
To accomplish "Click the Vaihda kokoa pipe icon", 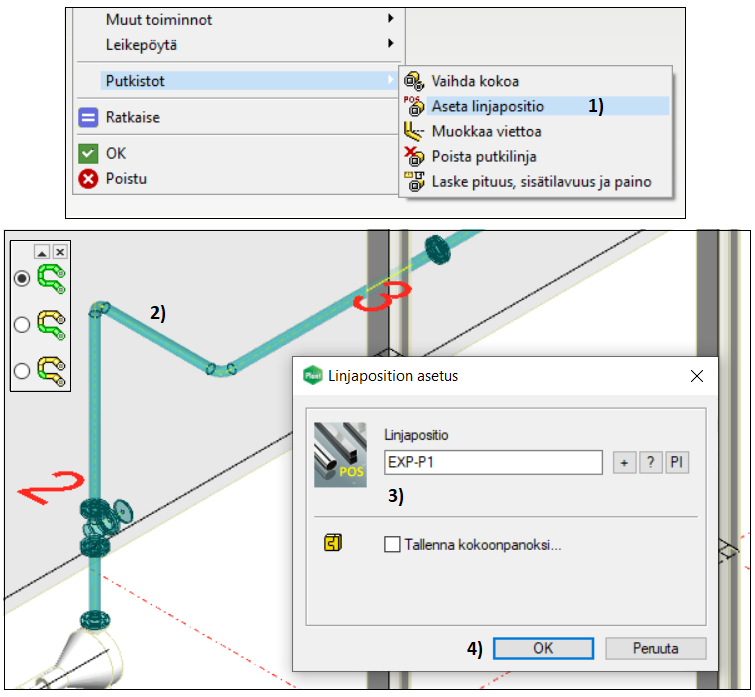I will point(414,81).
